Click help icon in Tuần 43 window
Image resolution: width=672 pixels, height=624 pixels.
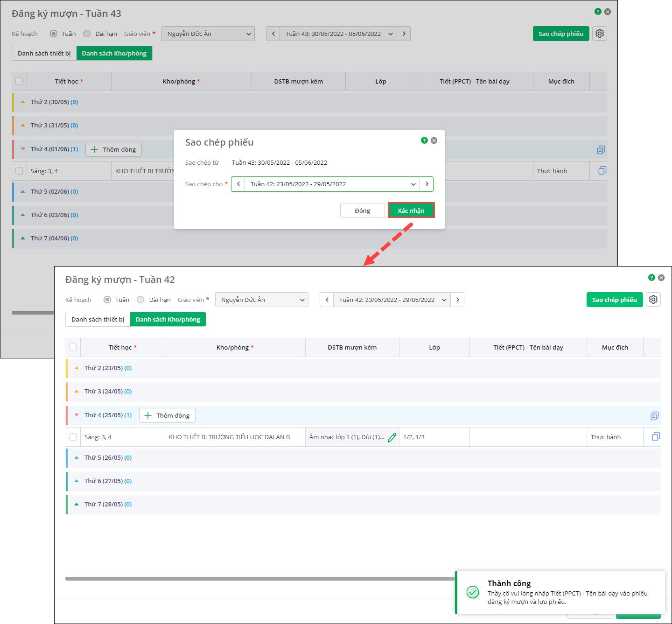(598, 12)
